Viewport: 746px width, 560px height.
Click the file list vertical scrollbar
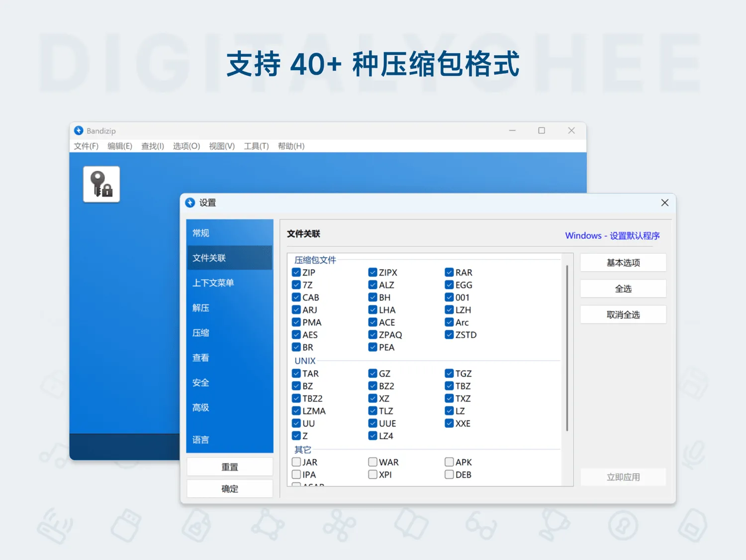[567, 348]
